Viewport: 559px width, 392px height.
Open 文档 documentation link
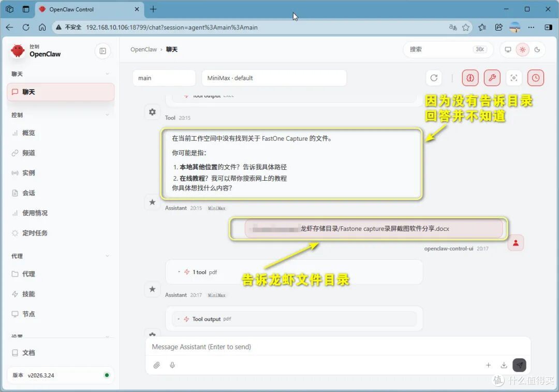(61, 353)
